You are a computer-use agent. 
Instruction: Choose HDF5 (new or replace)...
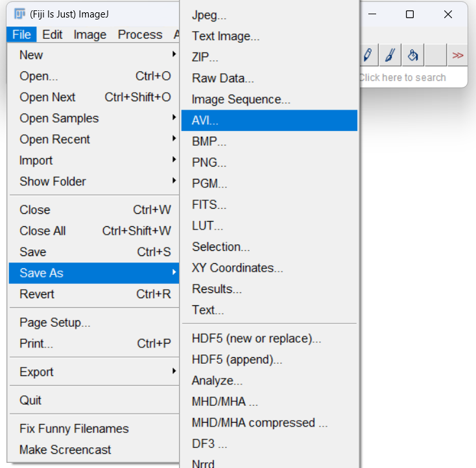pyautogui.click(x=269, y=338)
